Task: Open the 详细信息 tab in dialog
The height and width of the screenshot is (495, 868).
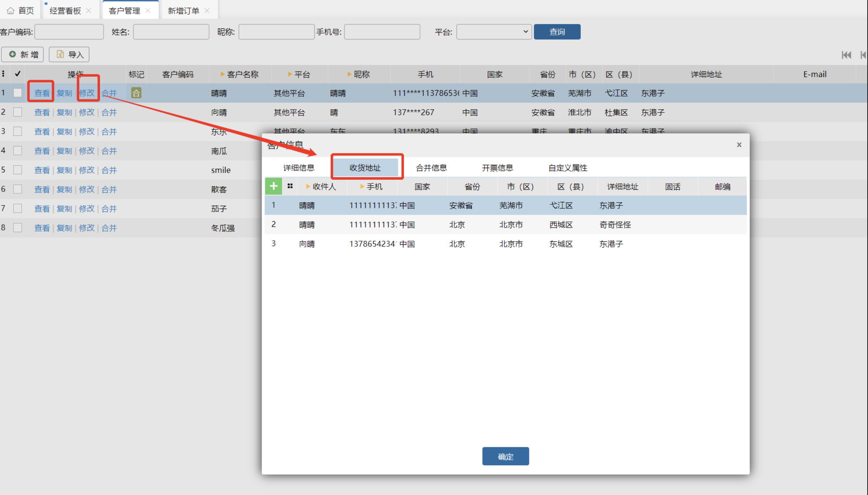Action: coord(299,168)
